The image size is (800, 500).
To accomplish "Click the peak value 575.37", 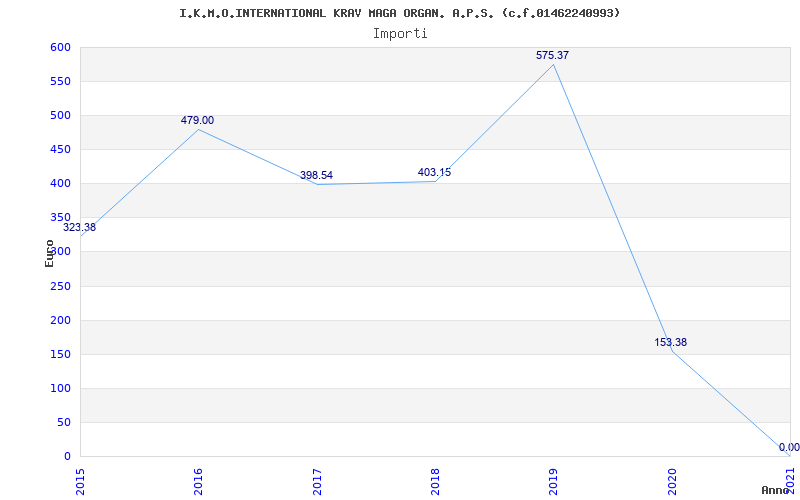I will click(x=552, y=56).
